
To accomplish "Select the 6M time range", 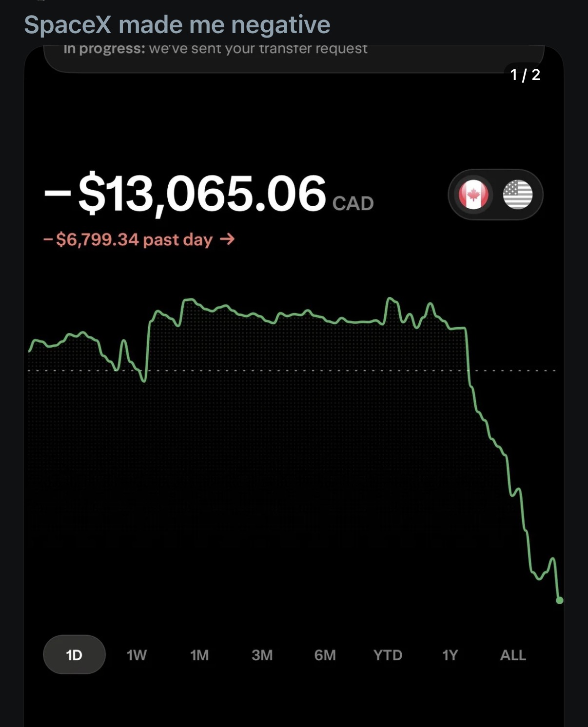I will point(325,655).
